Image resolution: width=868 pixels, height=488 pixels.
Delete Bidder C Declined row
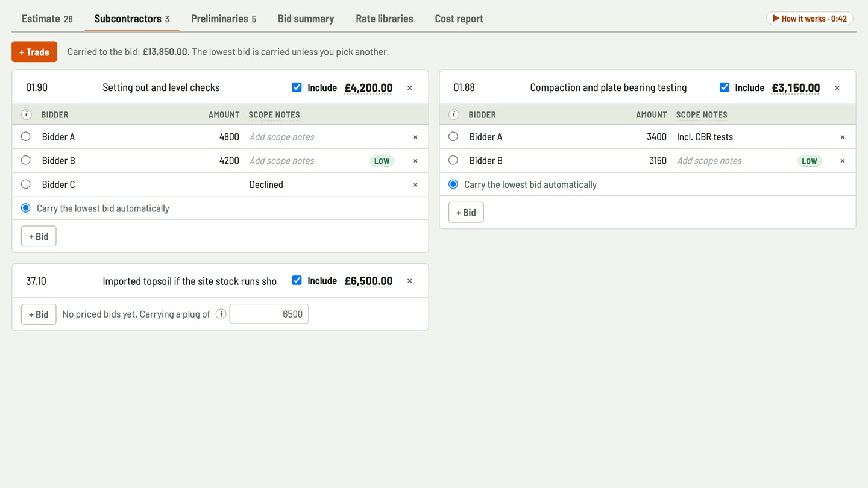(415, 185)
